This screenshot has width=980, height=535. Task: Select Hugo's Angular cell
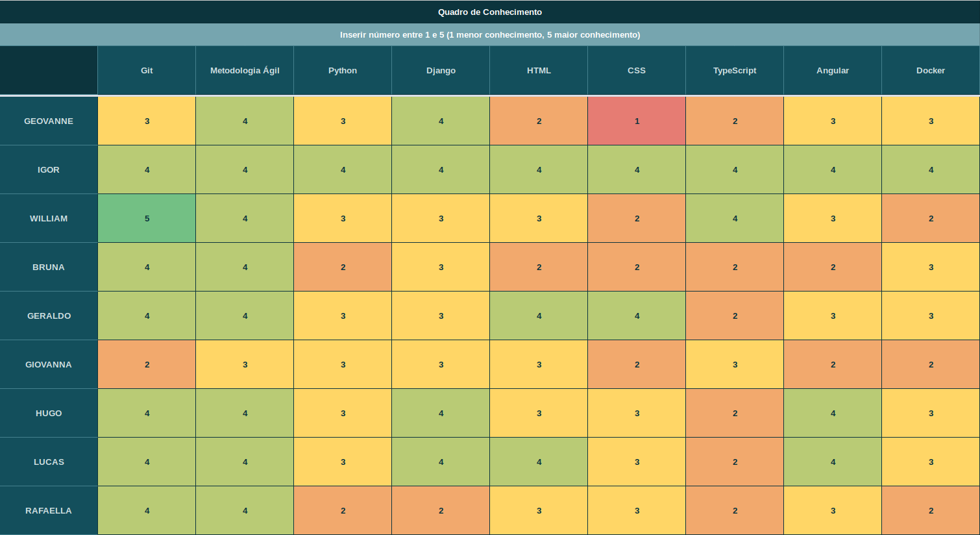[x=833, y=413]
